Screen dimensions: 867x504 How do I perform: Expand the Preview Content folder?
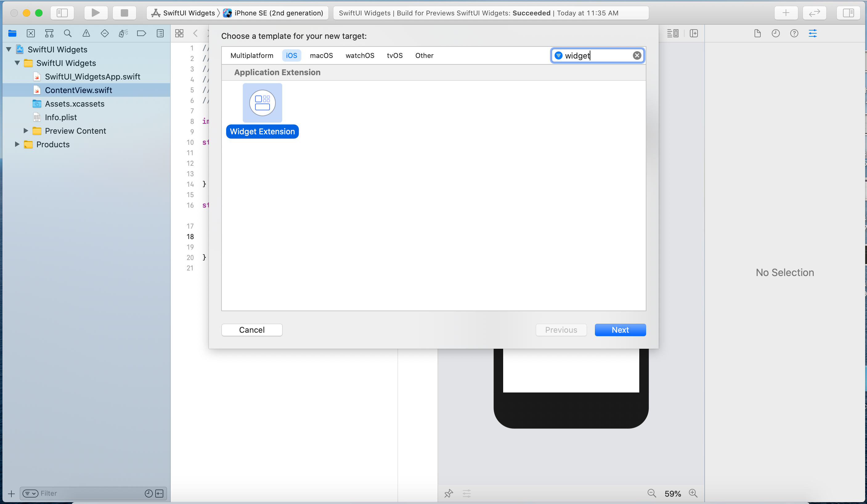tap(25, 131)
